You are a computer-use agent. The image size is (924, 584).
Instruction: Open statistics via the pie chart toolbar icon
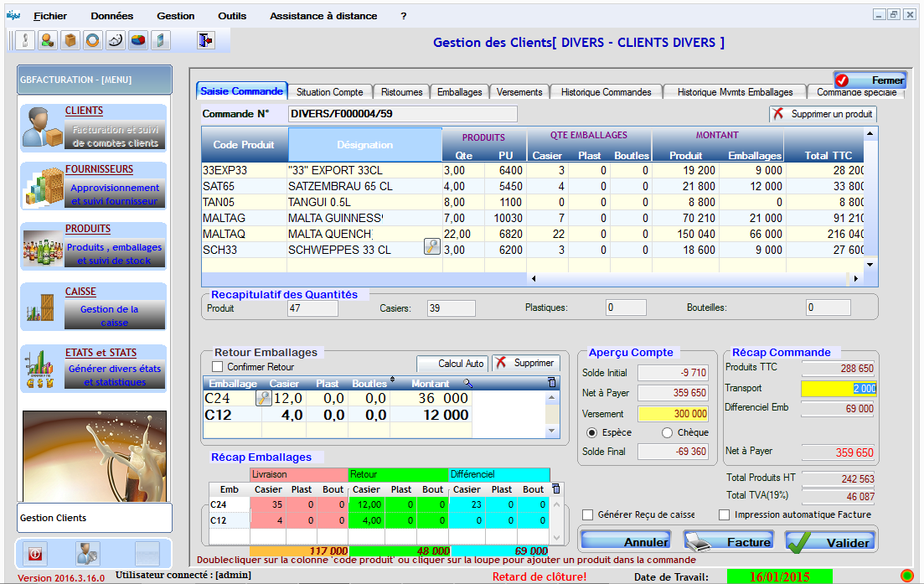pos(137,40)
